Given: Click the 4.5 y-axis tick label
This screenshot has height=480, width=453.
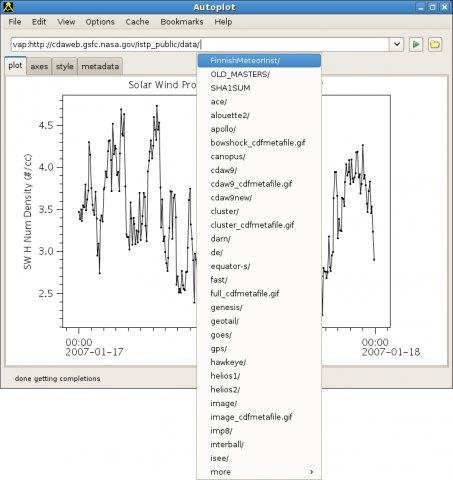Looking at the screenshot, I should (46, 125).
